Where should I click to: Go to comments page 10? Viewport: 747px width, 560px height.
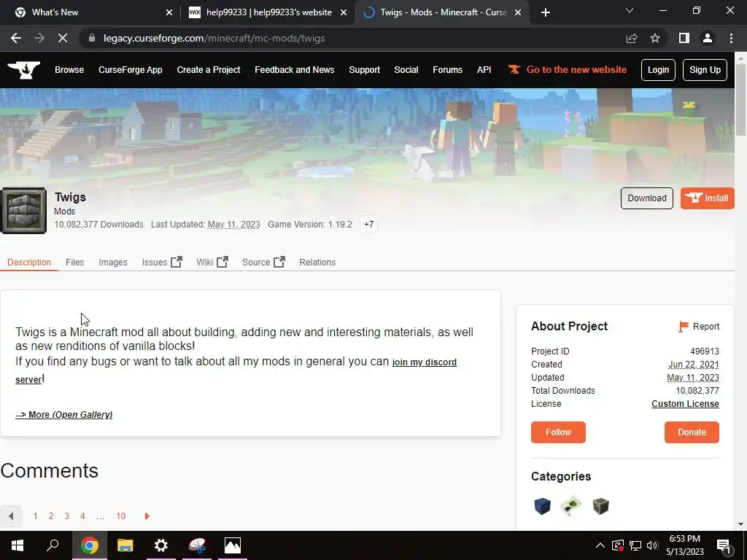pyautogui.click(x=120, y=516)
